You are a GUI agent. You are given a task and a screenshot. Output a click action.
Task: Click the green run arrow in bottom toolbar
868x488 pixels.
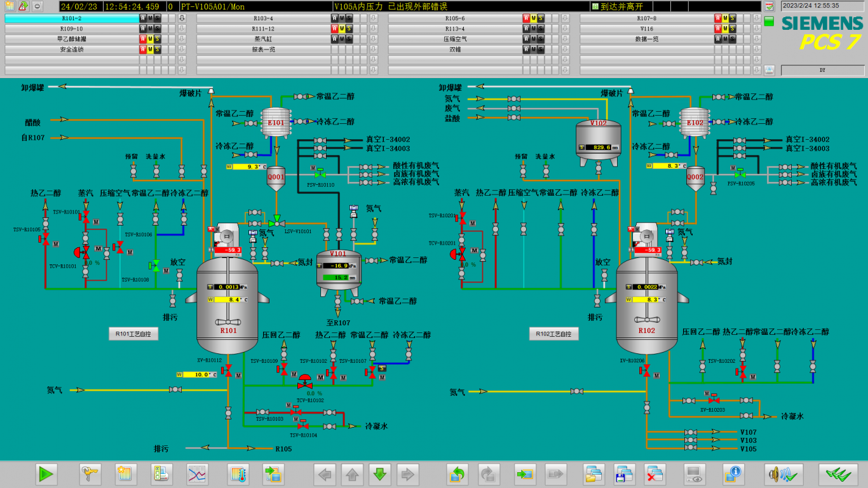(x=46, y=474)
